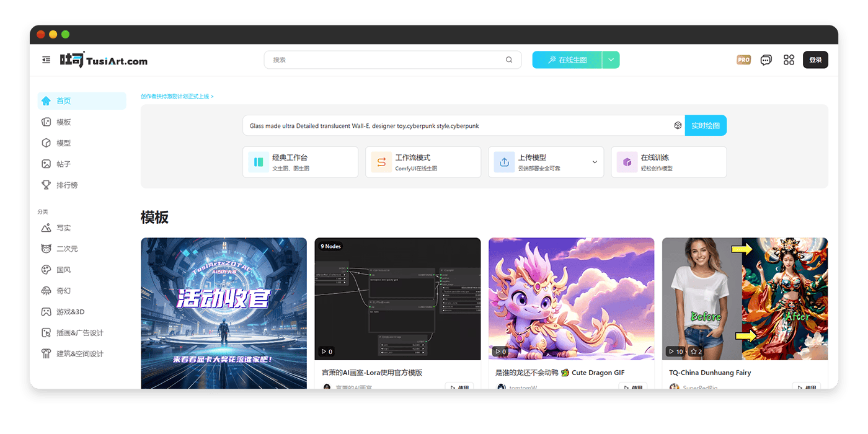Screen dimensions: 868x434
Task: Click the cat-face icon for 二次元
Action: (46, 249)
